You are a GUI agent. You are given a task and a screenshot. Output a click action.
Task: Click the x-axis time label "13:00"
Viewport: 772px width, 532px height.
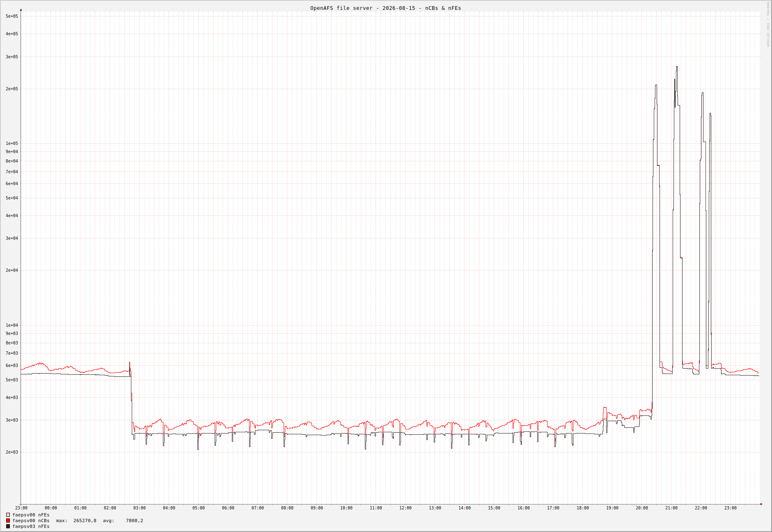[435, 508]
